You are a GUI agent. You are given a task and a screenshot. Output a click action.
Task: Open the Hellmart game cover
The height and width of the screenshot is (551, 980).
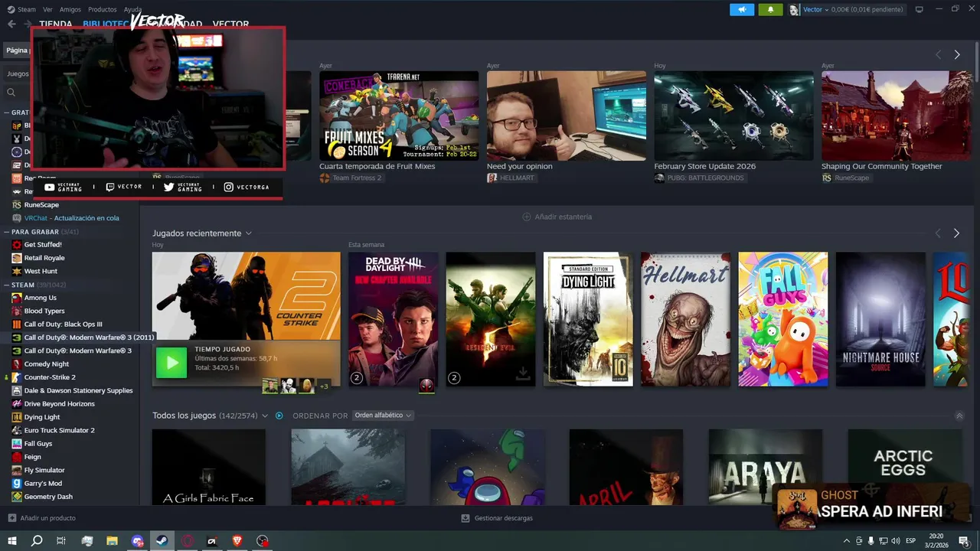(685, 319)
